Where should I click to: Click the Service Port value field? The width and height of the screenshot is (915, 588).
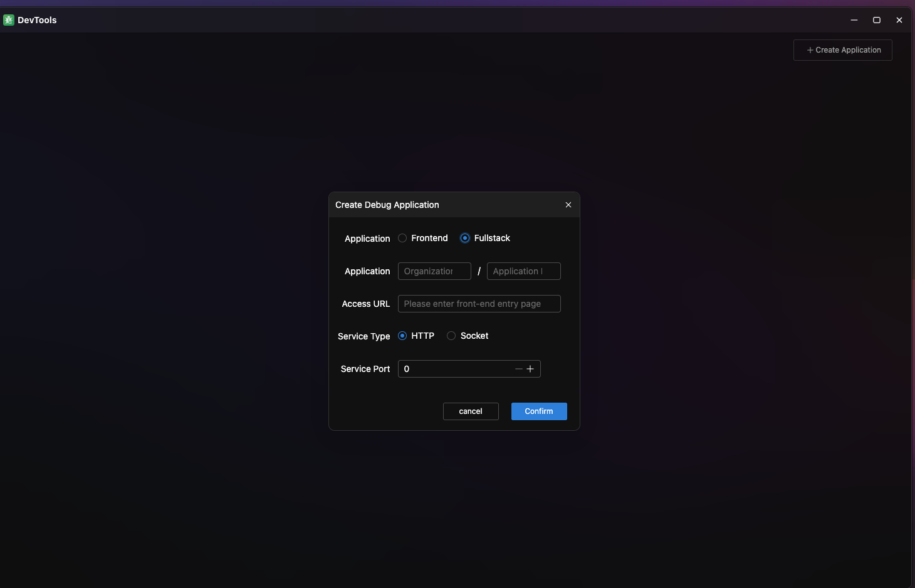coord(451,369)
